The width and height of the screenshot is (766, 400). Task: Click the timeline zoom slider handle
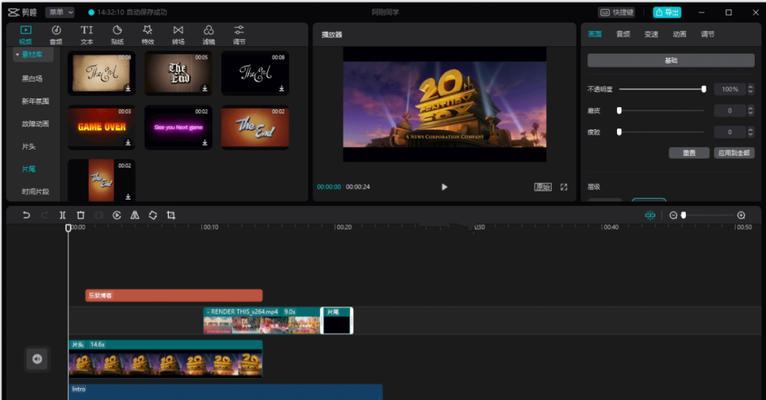coord(683,215)
